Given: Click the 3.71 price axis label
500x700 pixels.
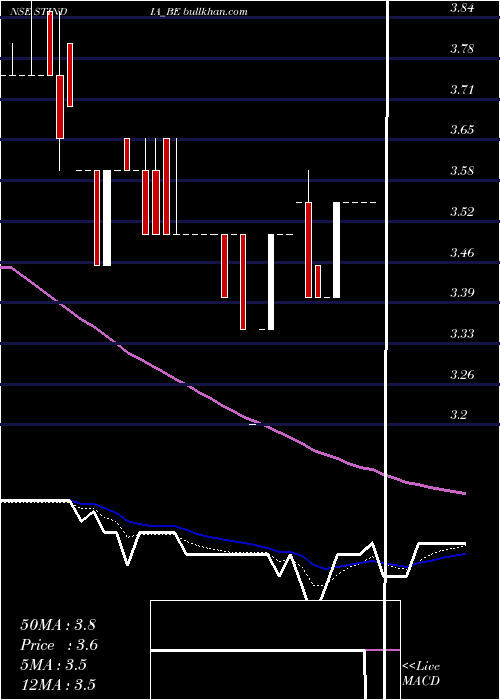Looking at the screenshot, I should (462, 89).
